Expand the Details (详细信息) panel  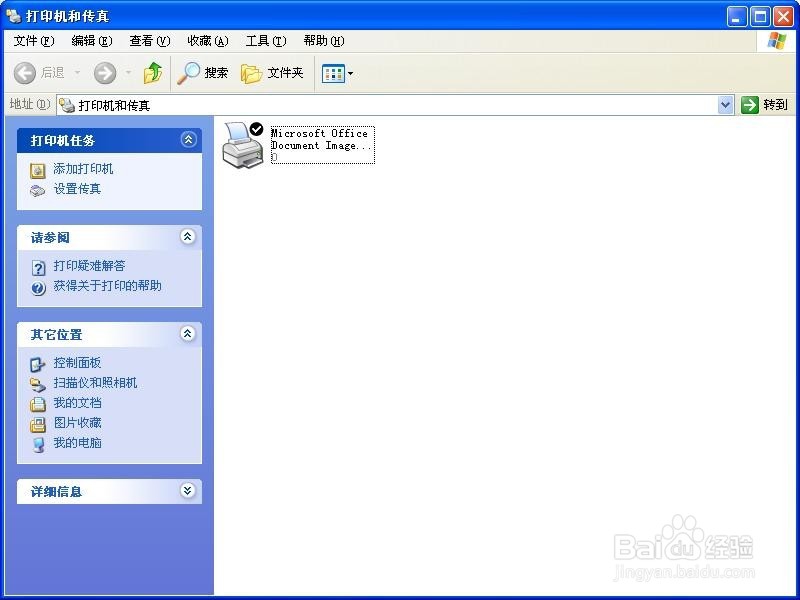187,491
